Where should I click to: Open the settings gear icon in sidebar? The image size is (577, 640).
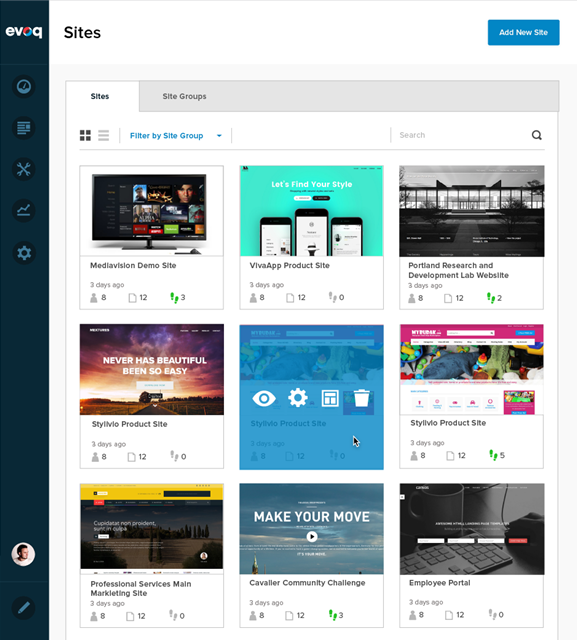click(24, 253)
